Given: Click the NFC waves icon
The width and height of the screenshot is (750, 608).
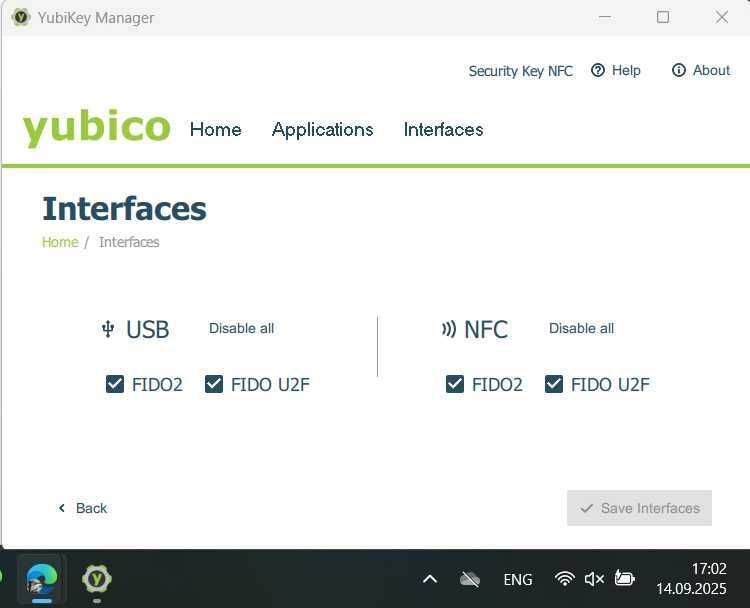Looking at the screenshot, I should [x=449, y=329].
